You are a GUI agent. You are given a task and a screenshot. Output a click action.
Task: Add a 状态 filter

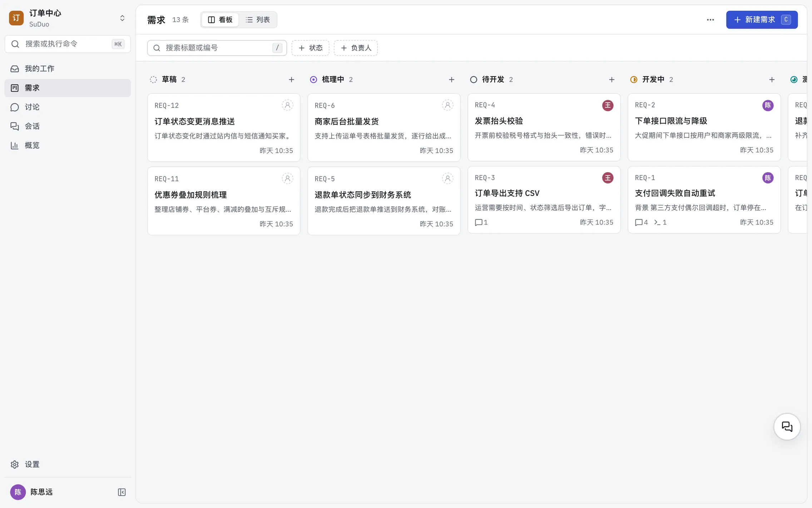point(310,48)
